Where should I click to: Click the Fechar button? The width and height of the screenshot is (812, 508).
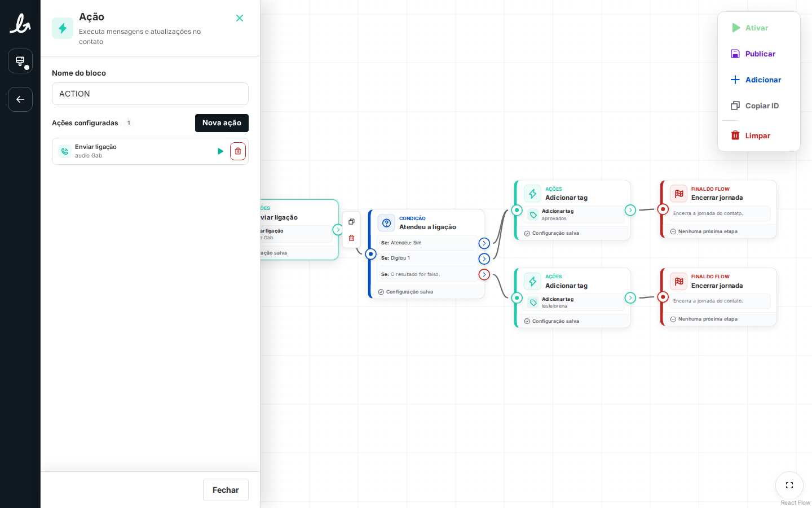click(x=226, y=490)
